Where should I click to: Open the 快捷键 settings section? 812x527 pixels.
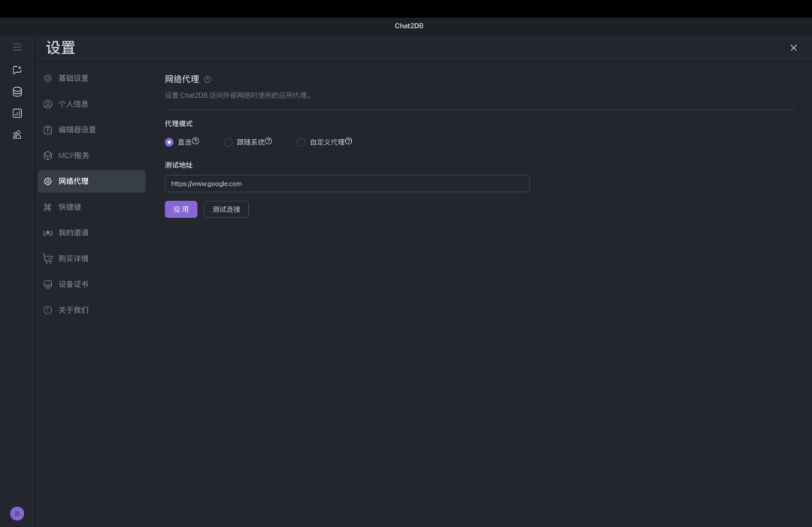click(92, 207)
